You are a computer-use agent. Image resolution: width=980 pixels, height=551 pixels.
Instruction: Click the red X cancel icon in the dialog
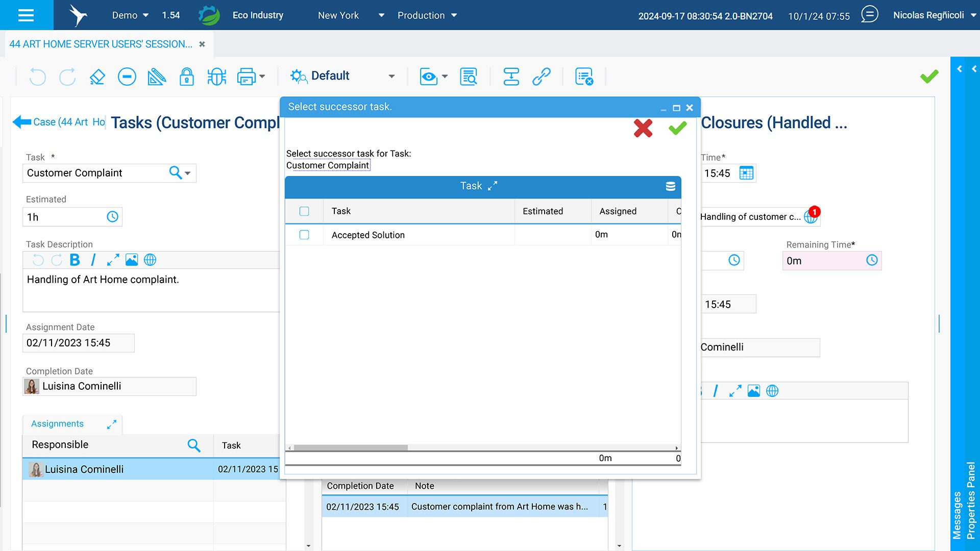(643, 128)
